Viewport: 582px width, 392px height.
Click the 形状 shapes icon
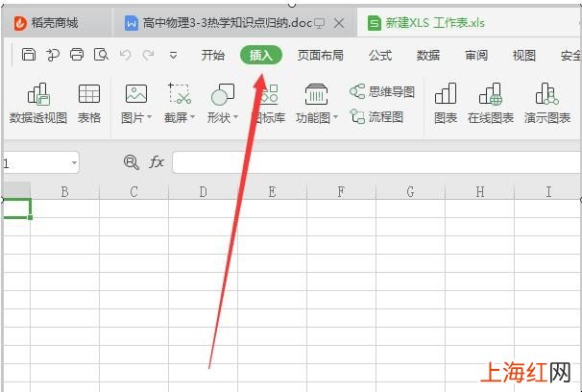(x=223, y=94)
